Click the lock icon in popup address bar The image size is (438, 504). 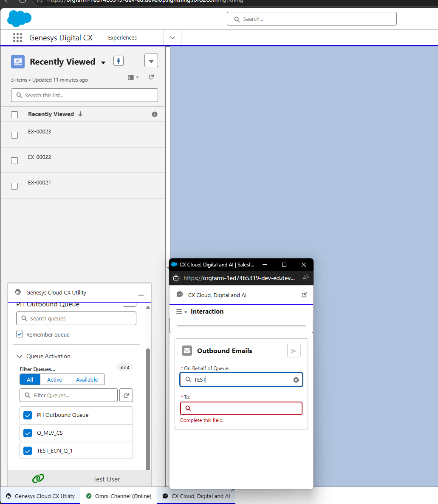pyautogui.click(x=176, y=278)
